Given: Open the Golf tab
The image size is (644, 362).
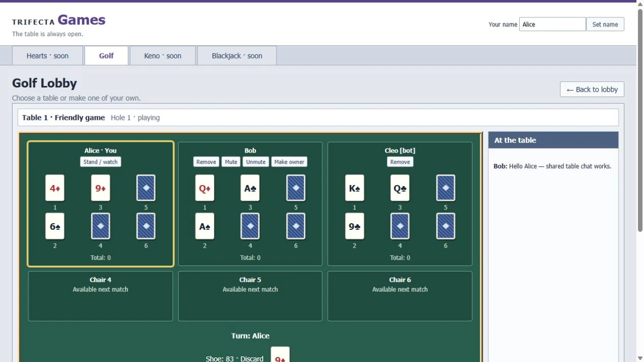Looking at the screenshot, I should [106, 55].
